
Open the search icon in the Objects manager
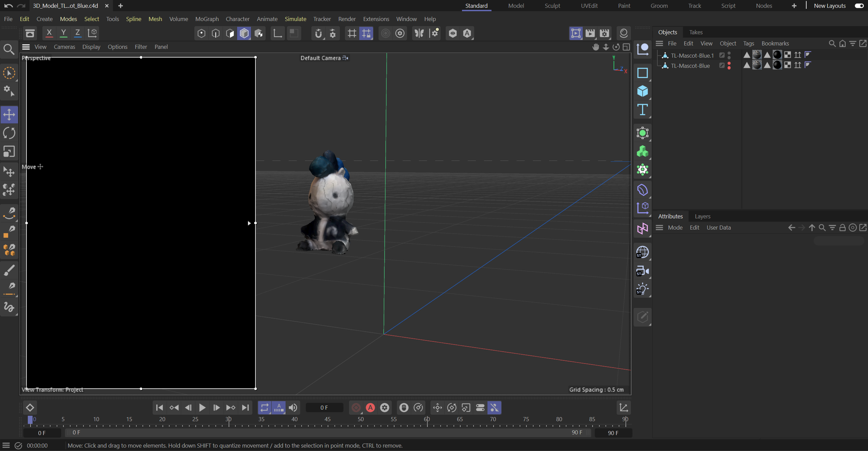[832, 43]
